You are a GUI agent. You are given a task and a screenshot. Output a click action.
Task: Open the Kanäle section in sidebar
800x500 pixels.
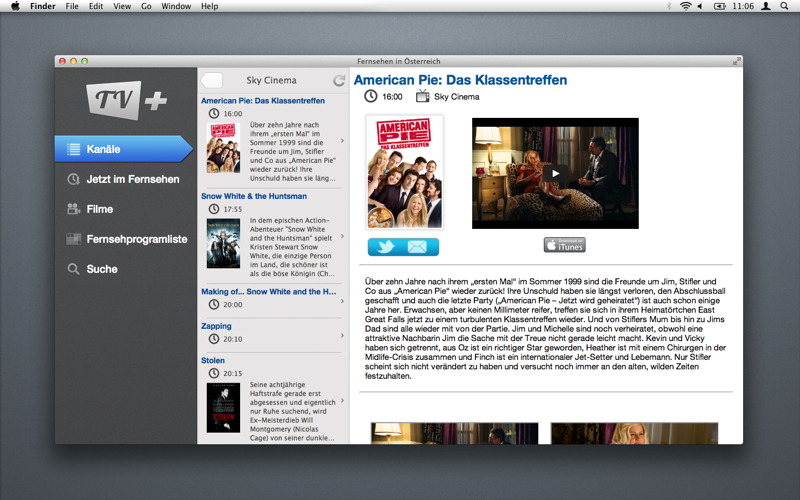[123, 149]
